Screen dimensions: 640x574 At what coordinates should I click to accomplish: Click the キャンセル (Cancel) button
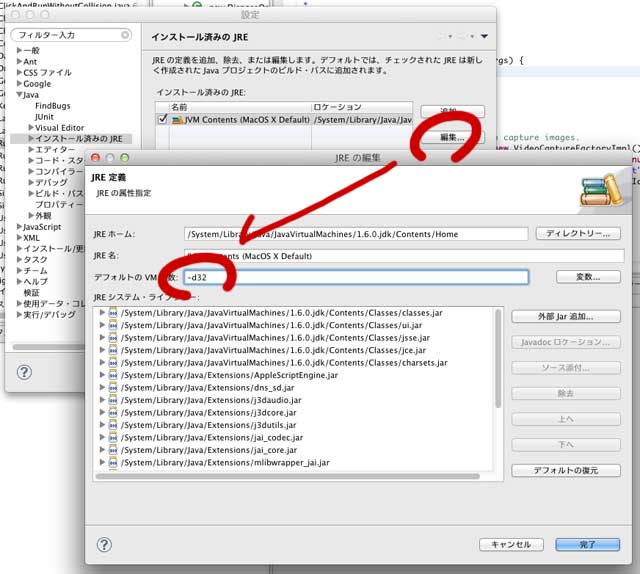click(x=511, y=545)
